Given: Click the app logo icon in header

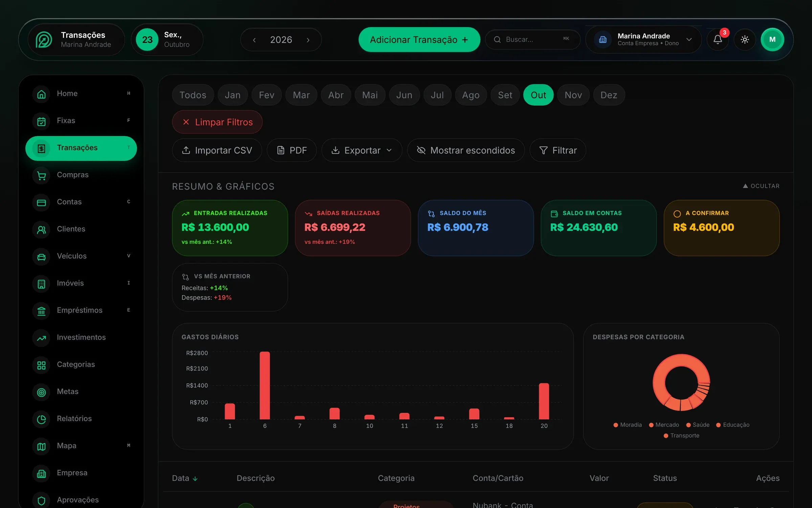Looking at the screenshot, I should 44,40.
